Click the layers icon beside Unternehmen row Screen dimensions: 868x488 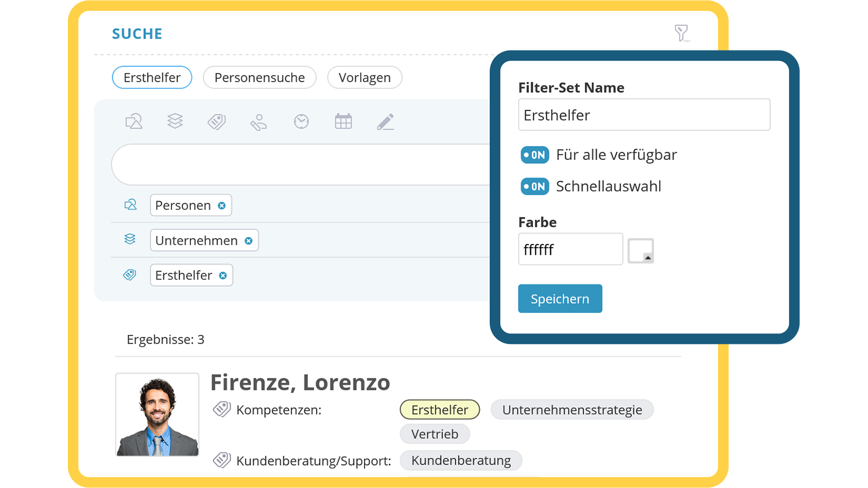click(x=130, y=239)
